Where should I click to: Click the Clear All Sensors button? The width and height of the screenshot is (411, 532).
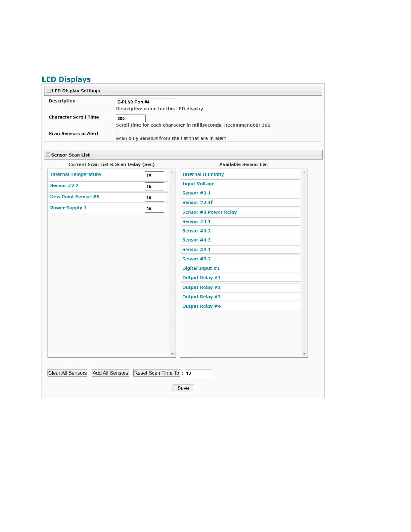coord(67,373)
